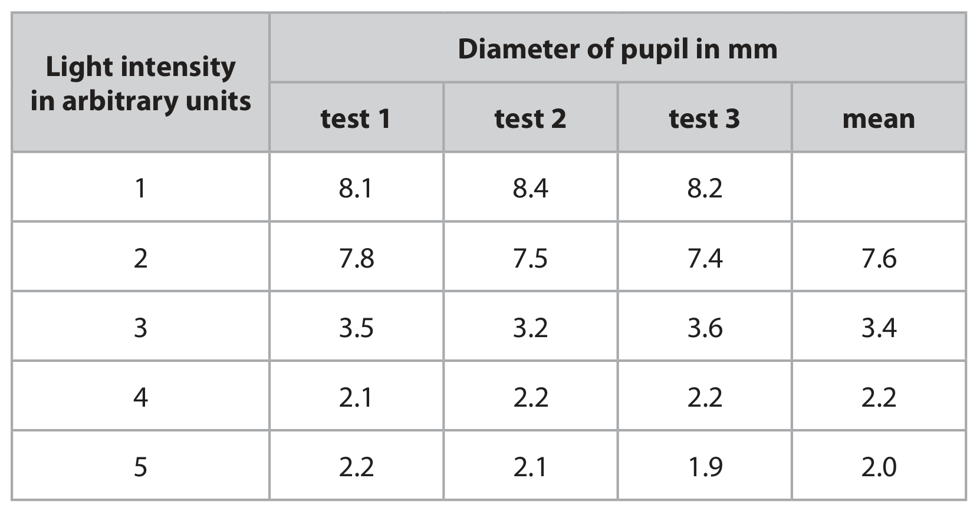980x511 pixels.
Task: Click the 1.9 value in test 3
Action: coord(704,466)
